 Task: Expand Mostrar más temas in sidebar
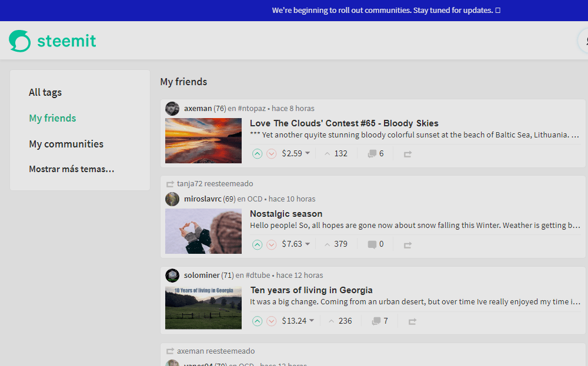72,169
